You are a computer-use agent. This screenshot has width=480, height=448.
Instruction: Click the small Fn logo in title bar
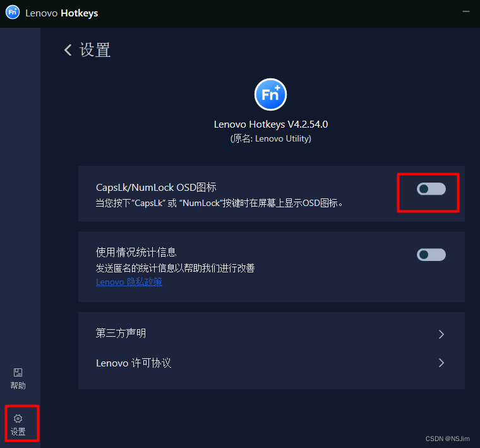[13, 13]
